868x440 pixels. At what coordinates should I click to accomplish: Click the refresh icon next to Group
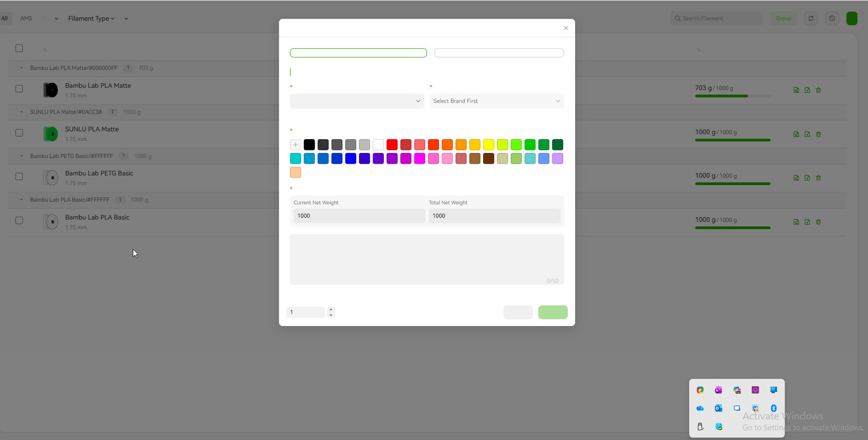(x=811, y=18)
